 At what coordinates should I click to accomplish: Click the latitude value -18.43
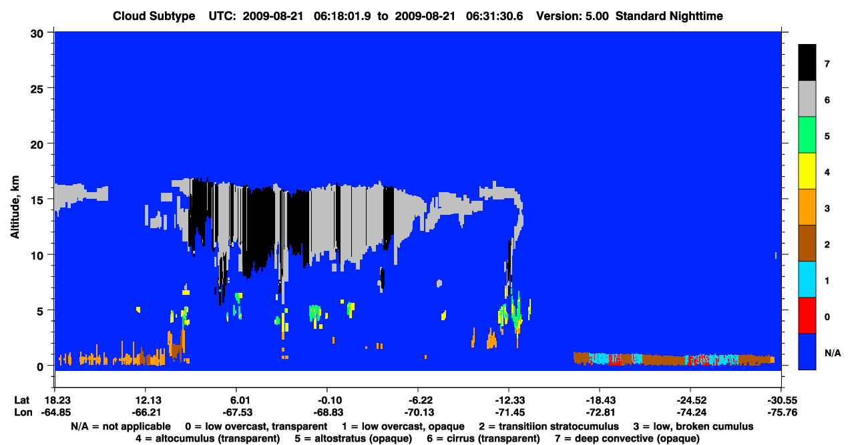600,400
